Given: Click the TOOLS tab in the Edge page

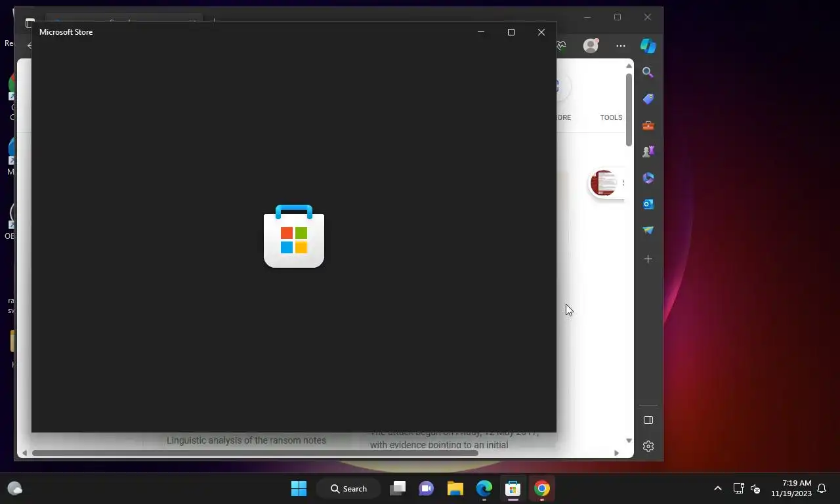Looking at the screenshot, I should tap(611, 117).
